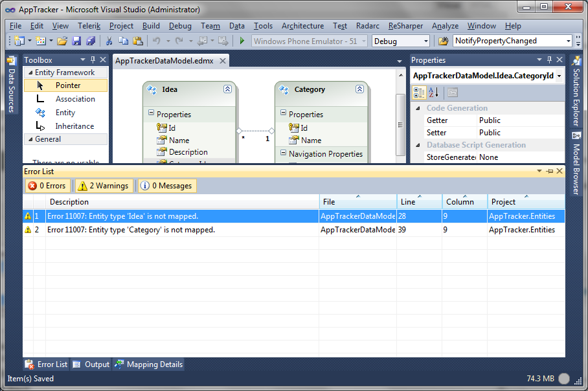Click the Undo arrow icon
588x391 pixels.
click(x=157, y=41)
